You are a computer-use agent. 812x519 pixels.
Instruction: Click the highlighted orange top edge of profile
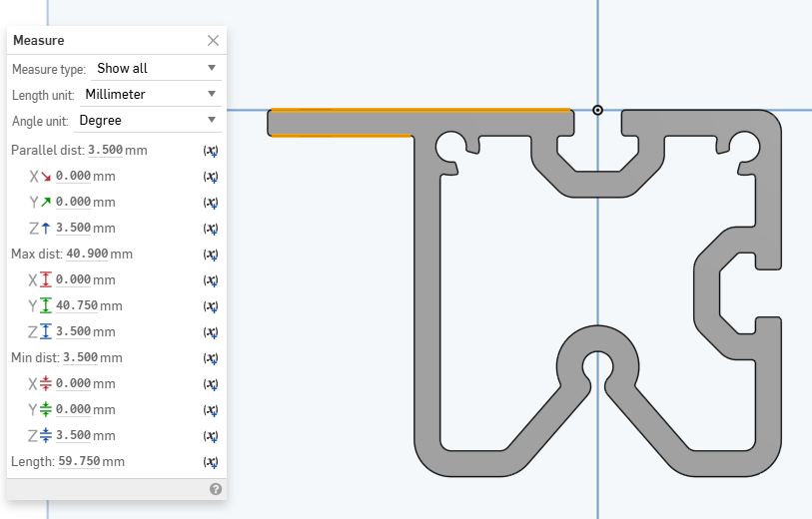point(419,109)
